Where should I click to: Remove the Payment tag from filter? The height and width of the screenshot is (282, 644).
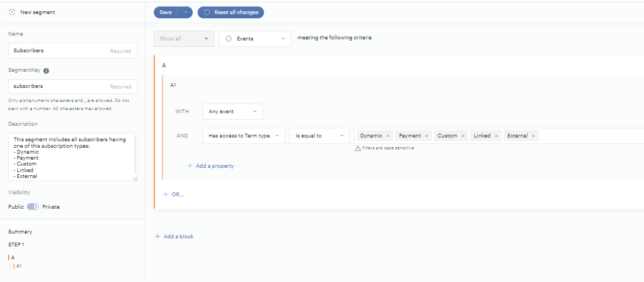[426, 136]
